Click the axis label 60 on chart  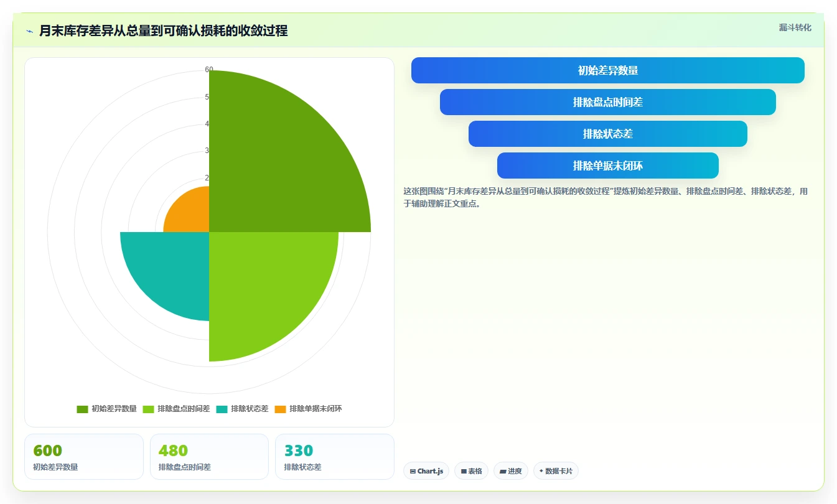pos(209,70)
